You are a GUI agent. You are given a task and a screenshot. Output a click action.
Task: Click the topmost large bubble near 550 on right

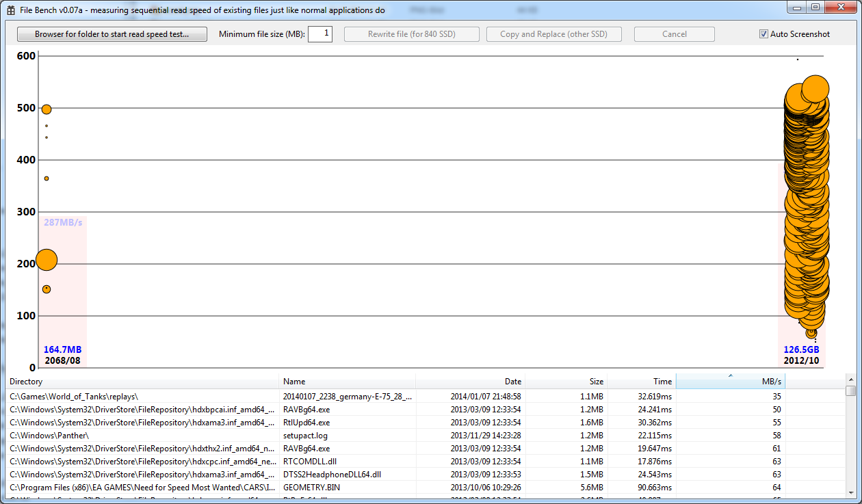click(x=815, y=88)
